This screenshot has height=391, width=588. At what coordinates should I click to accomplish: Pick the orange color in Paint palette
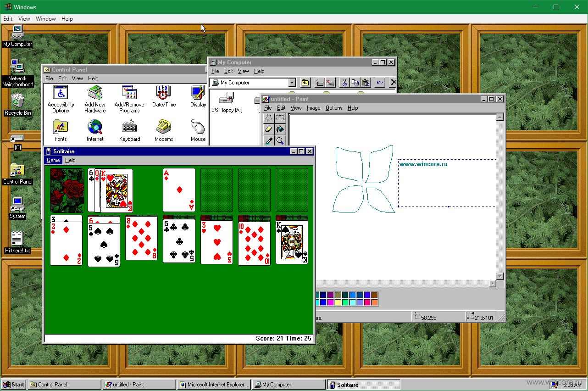375,302
